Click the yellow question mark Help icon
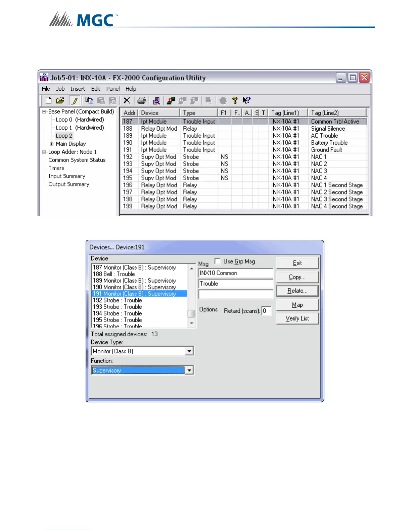This screenshot has height=532, width=411. 235,100
